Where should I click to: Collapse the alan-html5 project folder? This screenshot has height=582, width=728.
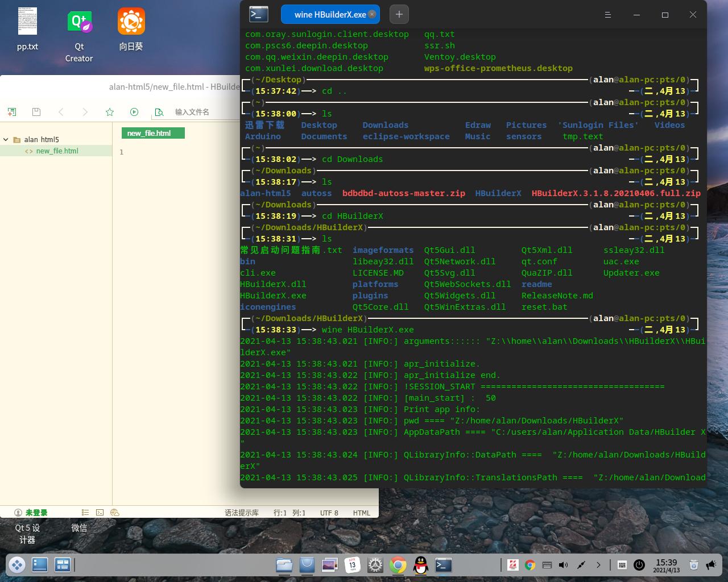point(6,139)
